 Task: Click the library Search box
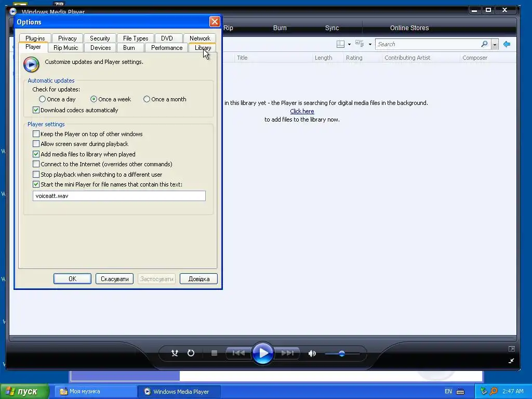coord(428,44)
